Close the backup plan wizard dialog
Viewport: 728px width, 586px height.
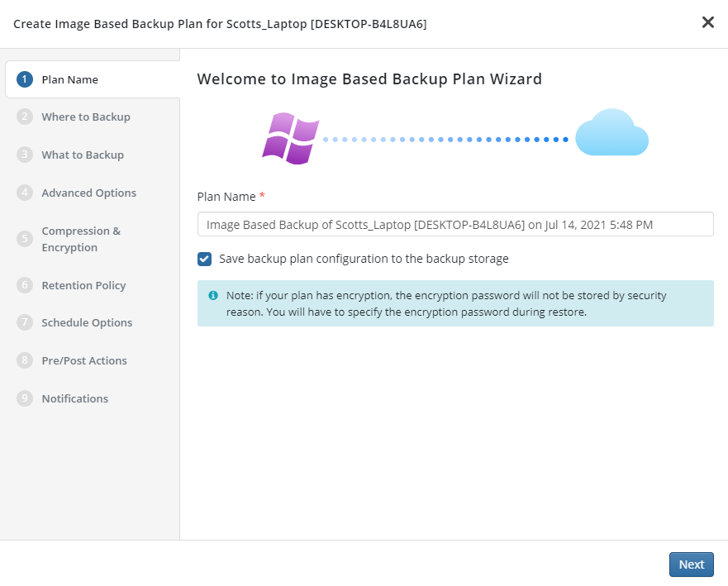pyautogui.click(x=707, y=22)
